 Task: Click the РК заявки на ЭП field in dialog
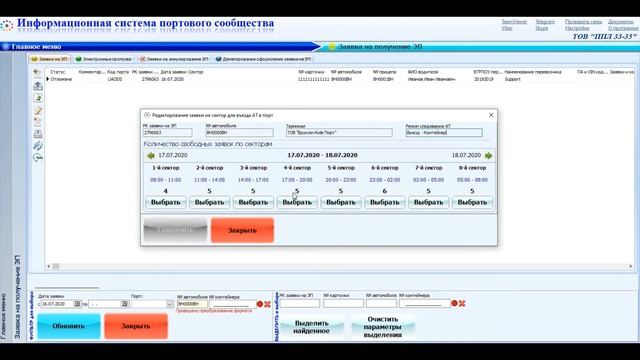click(x=167, y=133)
